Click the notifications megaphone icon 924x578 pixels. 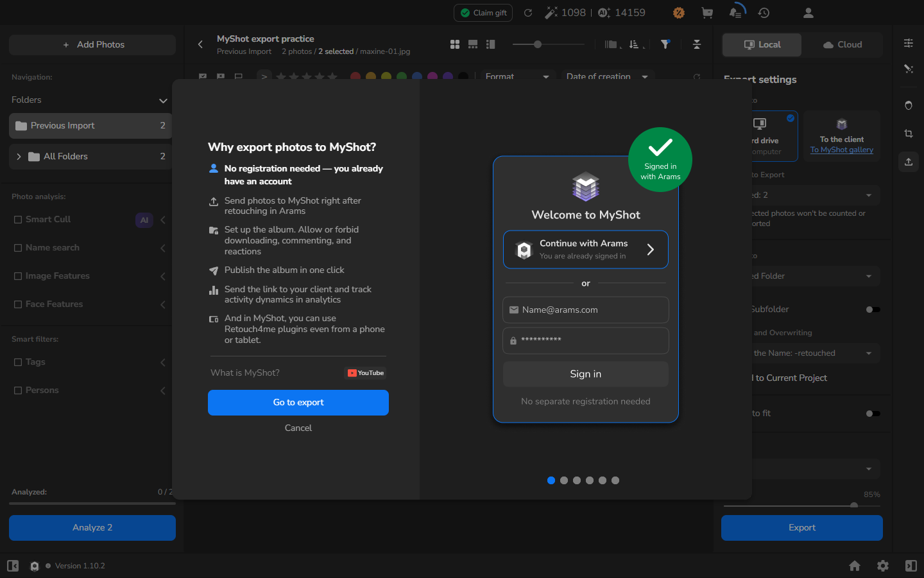tap(736, 12)
